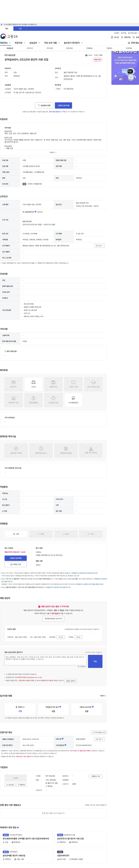Click the 로그인 icon in the header
139x868 pixels.
[x=115, y=37]
